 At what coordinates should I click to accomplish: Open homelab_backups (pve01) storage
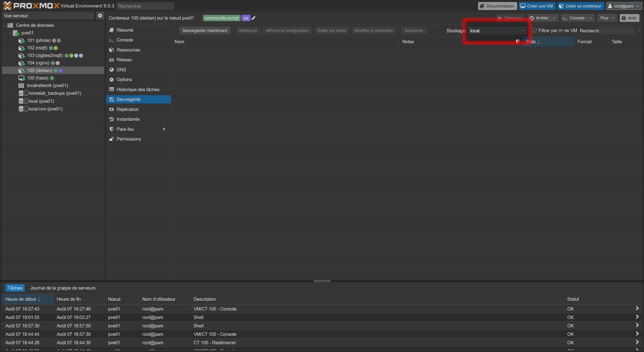(55, 93)
